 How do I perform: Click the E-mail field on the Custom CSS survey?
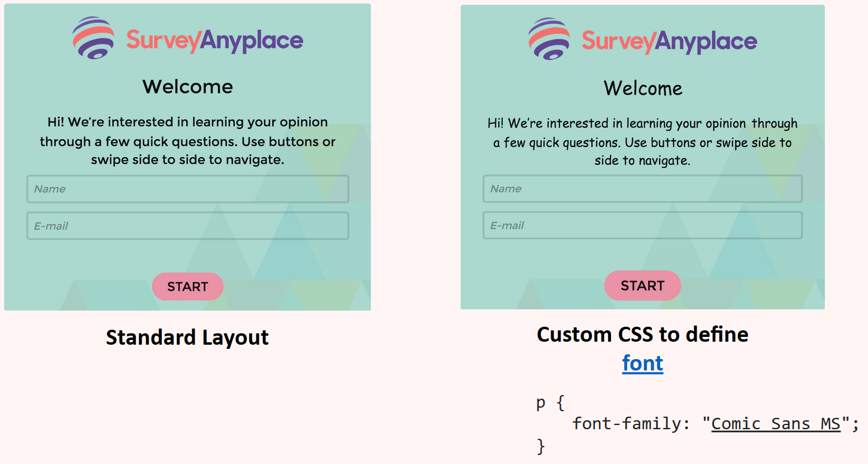pos(642,225)
